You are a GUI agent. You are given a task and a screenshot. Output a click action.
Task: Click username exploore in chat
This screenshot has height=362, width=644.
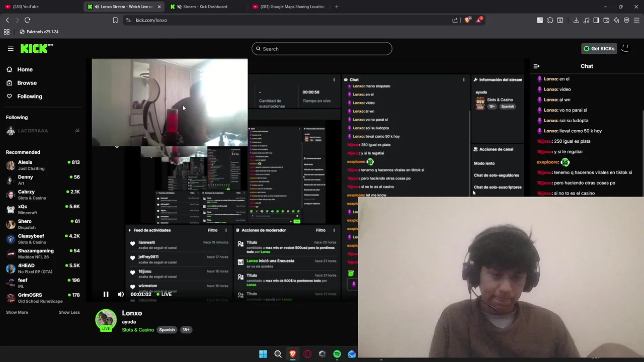(x=547, y=162)
